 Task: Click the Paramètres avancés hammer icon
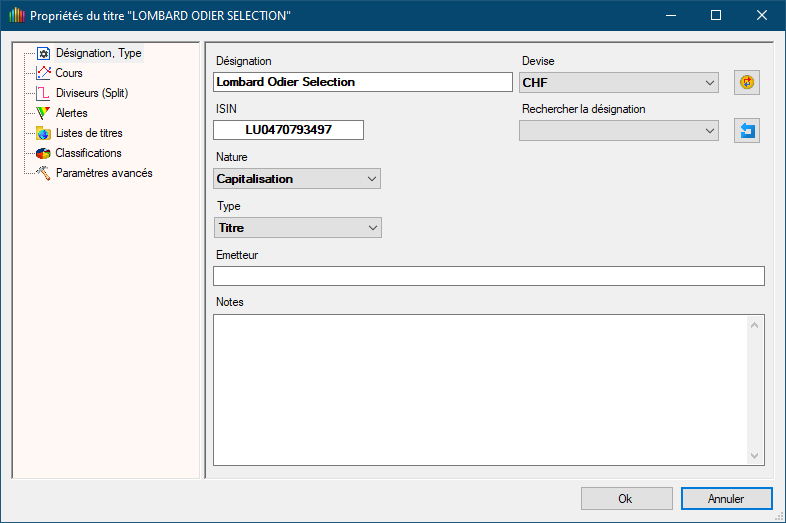[43, 173]
